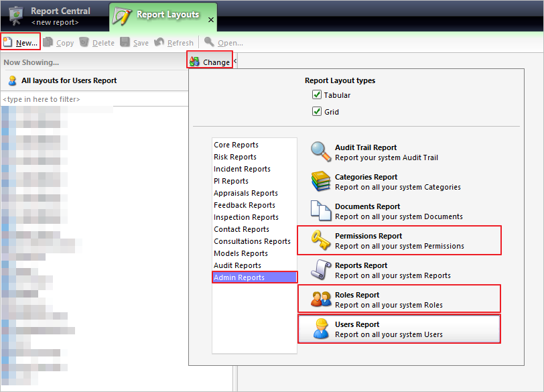Click the Open... button label
This screenshot has width=544, height=392.
click(230, 43)
